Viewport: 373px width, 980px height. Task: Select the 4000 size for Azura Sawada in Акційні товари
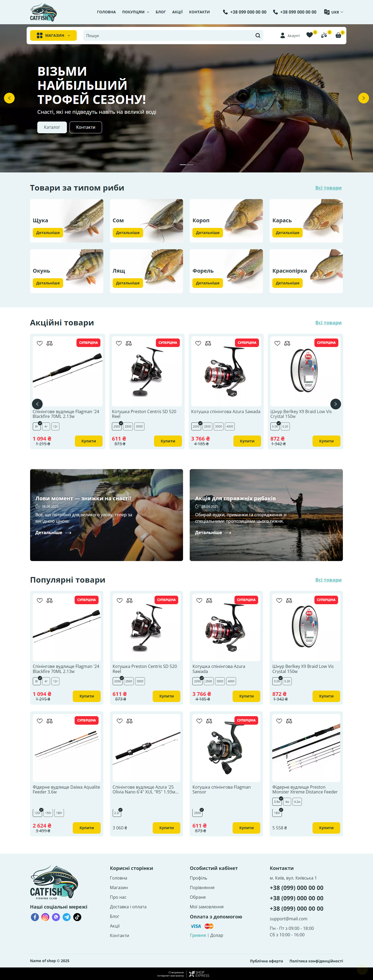[x=230, y=426]
